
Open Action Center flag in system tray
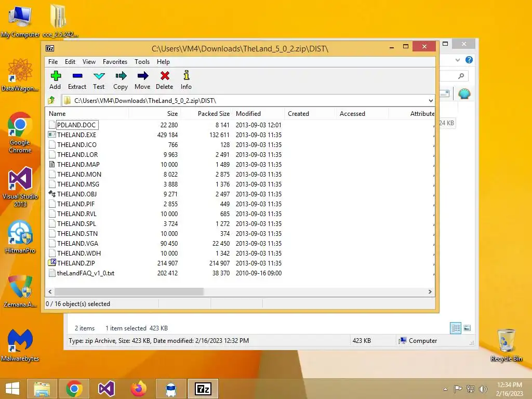pos(458,389)
